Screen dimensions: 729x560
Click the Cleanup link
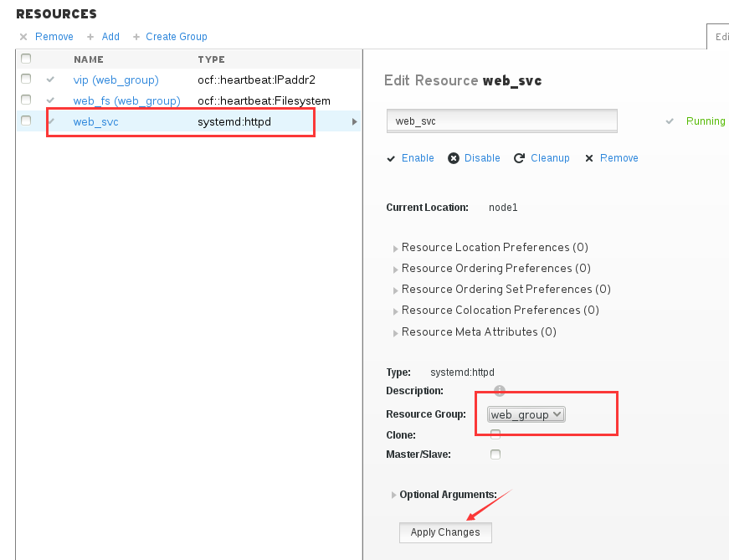[x=550, y=158]
